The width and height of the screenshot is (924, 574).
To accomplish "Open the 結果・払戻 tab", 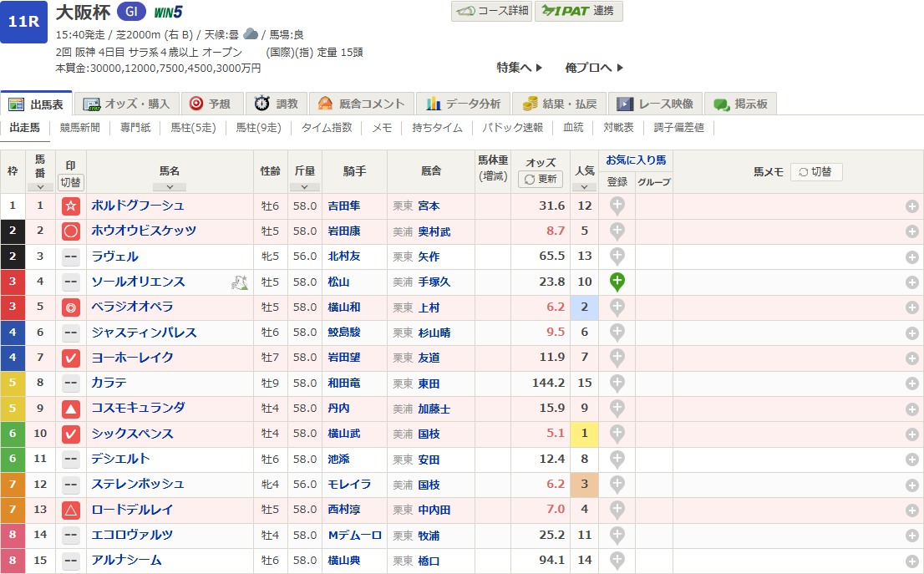I will (560, 104).
